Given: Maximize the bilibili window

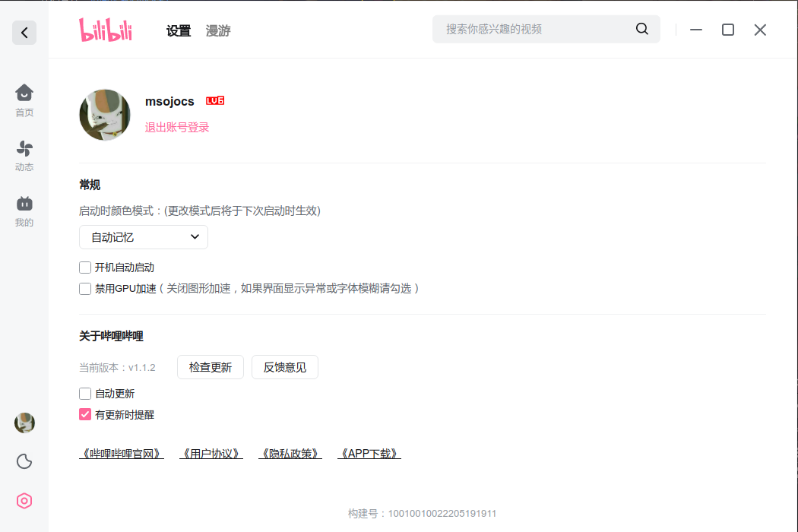Looking at the screenshot, I should pyautogui.click(x=728, y=30).
